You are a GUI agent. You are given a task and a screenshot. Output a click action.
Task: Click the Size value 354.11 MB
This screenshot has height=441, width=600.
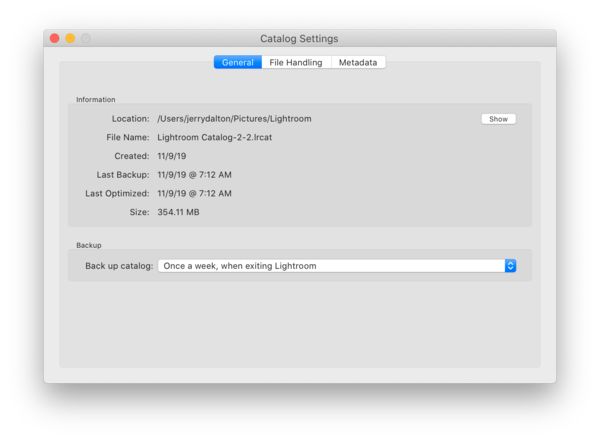pyautogui.click(x=178, y=212)
